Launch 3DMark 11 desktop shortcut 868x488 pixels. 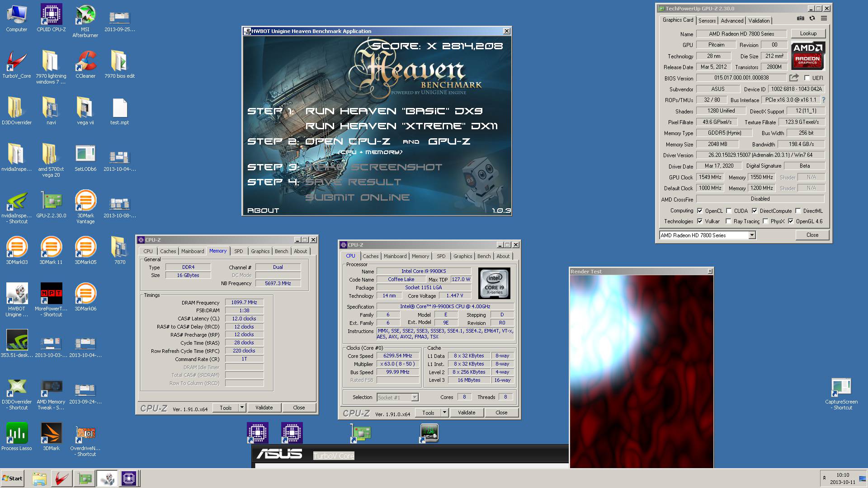coord(51,251)
